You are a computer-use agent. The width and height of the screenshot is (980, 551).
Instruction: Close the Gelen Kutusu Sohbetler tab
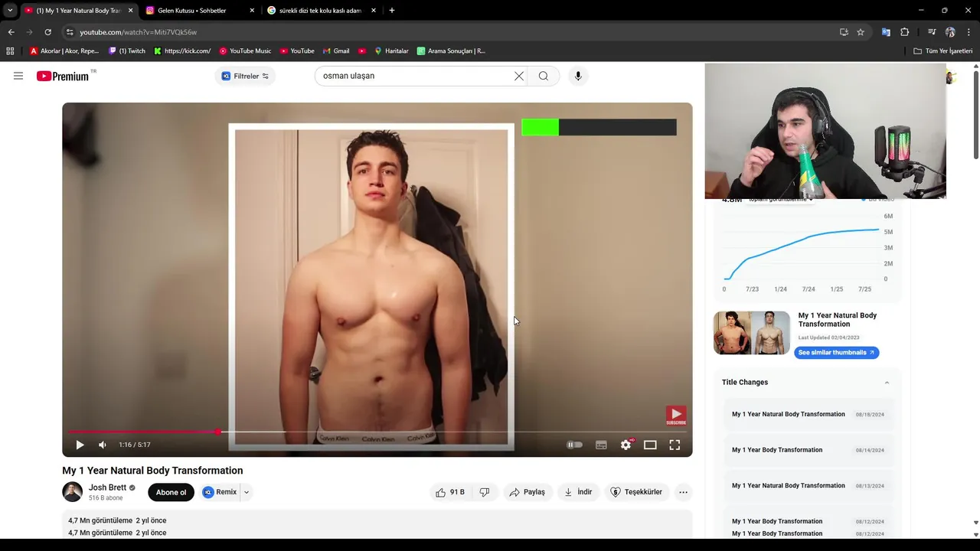pyautogui.click(x=252, y=11)
